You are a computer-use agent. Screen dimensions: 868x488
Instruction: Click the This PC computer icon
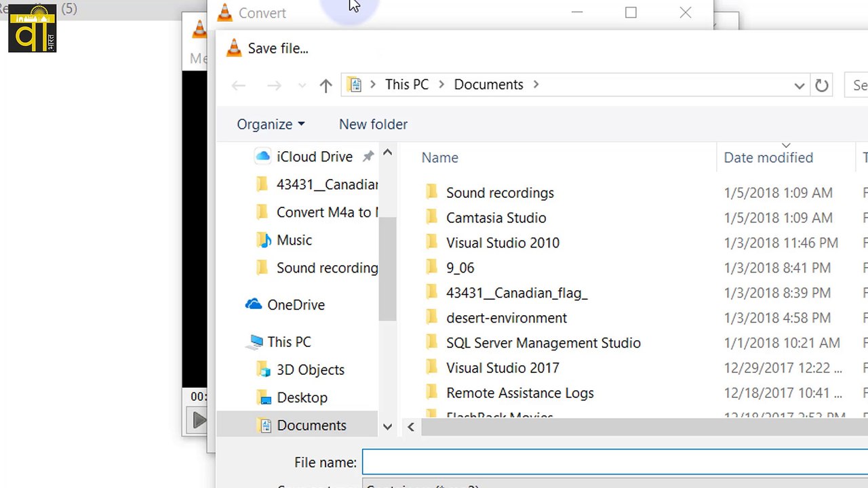point(256,342)
